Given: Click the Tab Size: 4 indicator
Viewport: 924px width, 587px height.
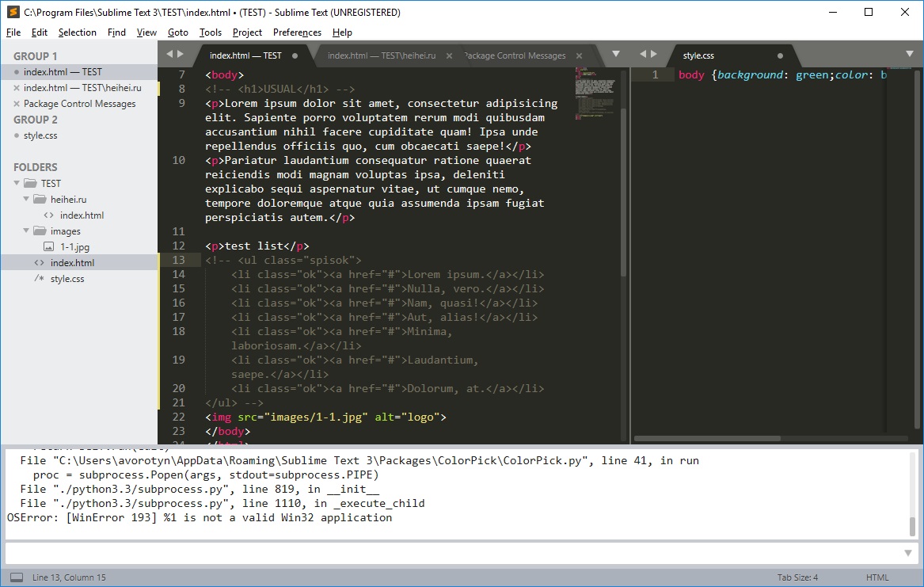Looking at the screenshot, I should [x=797, y=577].
